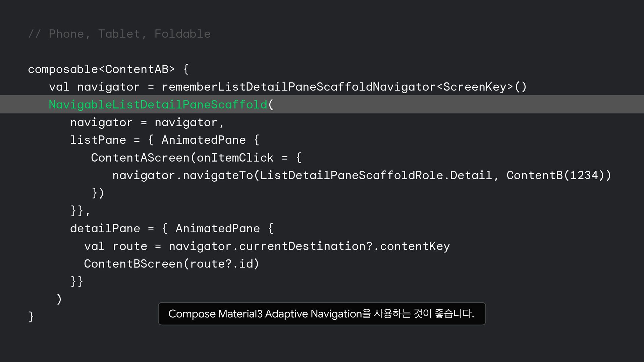This screenshot has width=644, height=362.
Task: Click 'val navigator' declaration
Action: click(x=94, y=87)
